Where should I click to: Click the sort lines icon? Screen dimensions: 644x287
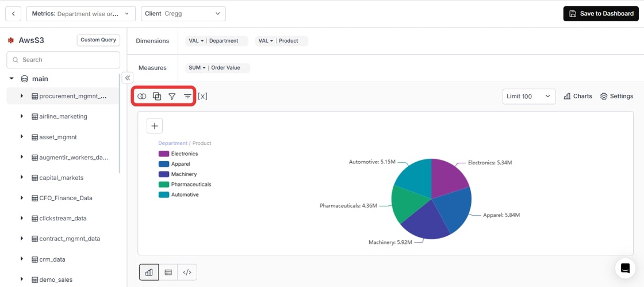point(187,96)
